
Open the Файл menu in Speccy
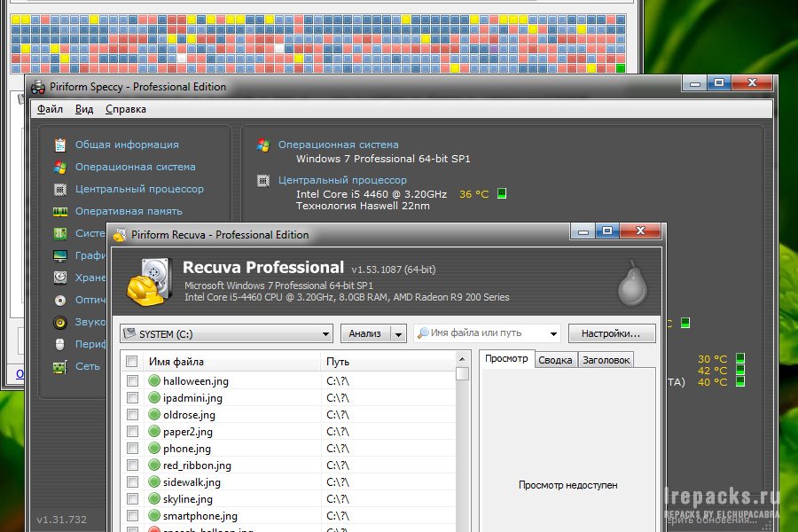(50, 109)
